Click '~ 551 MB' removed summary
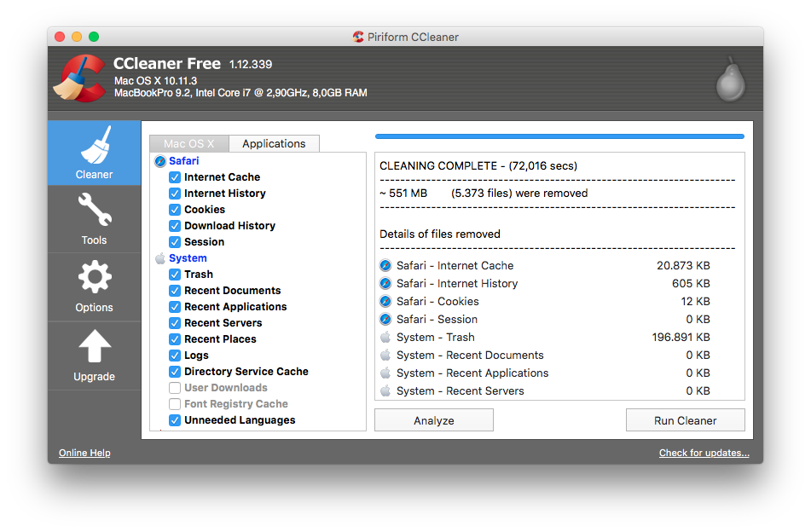Viewport: 811px width, 532px height. [x=403, y=194]
